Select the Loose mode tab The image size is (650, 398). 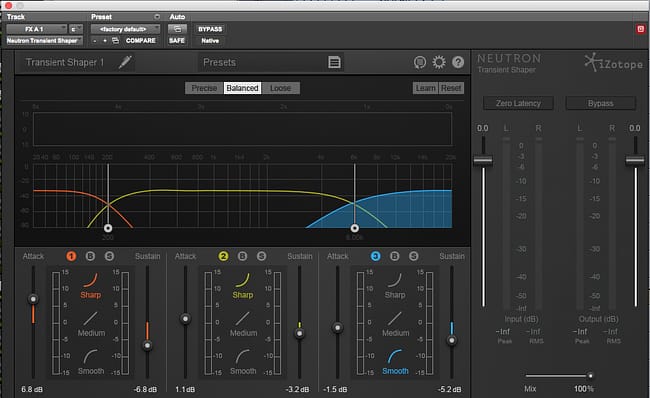coord(281,88)
